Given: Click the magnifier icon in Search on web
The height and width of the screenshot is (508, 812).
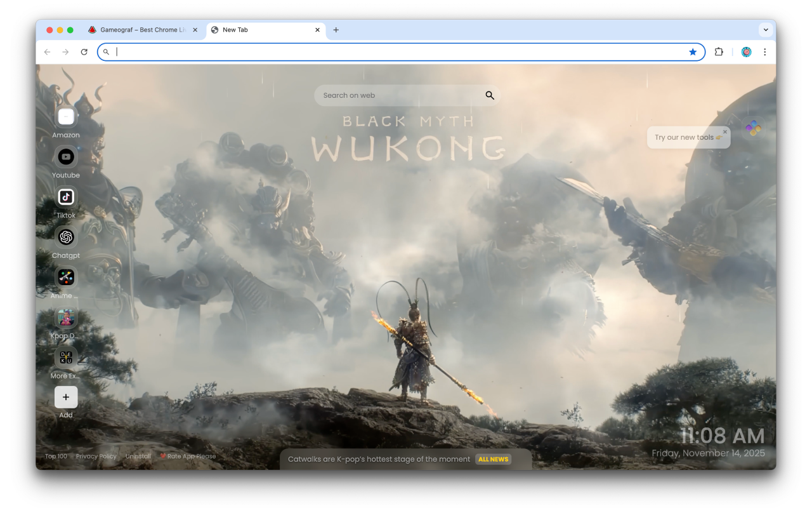Looking at the screenshot, I should (490, 95).
